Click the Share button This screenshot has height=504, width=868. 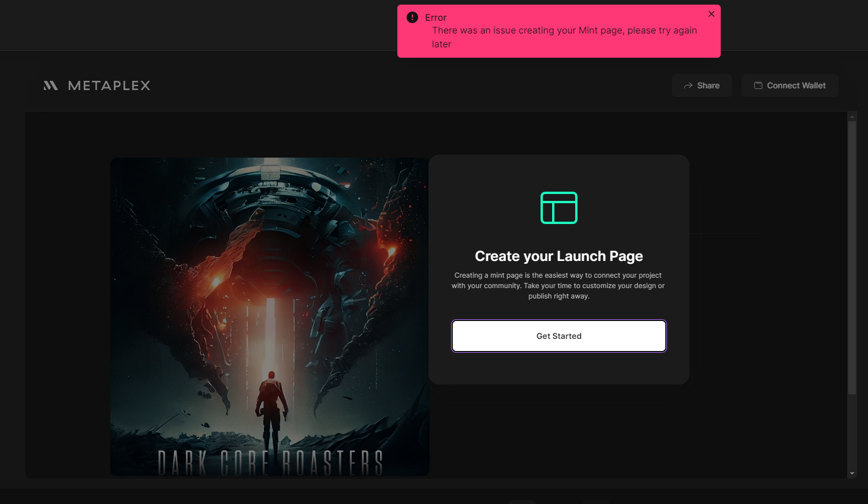pos(702,85)
